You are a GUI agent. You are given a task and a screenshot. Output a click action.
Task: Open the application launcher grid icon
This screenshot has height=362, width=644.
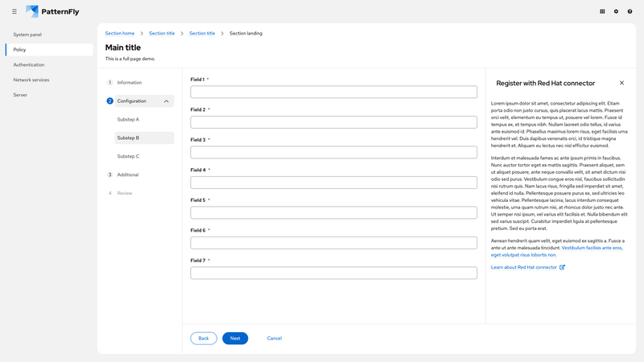pyautogui.click(x=602, y=11)
